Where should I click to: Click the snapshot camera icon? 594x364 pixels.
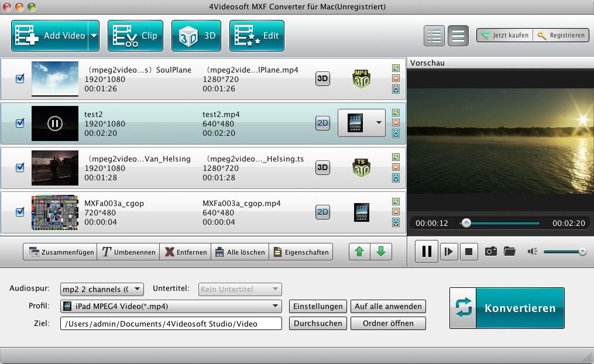tap(490, 252)
